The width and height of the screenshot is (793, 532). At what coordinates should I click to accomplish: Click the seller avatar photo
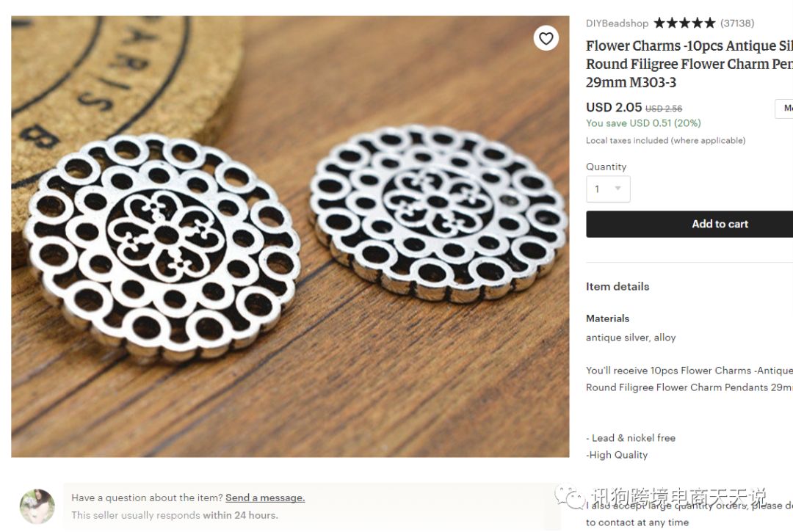coord(37,506)
